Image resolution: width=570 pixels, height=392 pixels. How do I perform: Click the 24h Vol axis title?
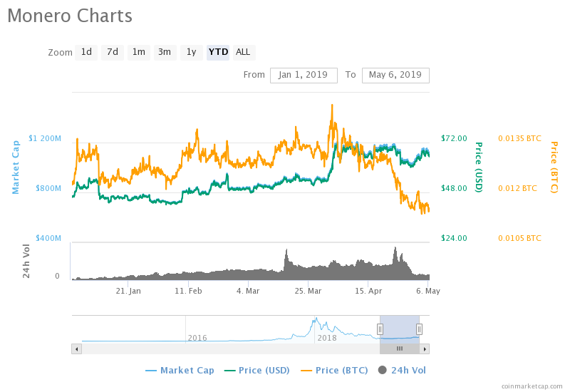click(26, 262)
